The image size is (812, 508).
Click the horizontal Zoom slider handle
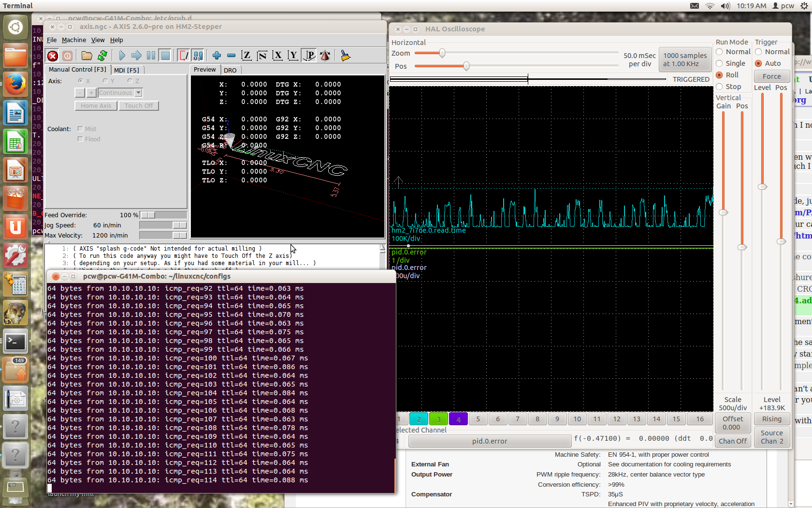442,53
